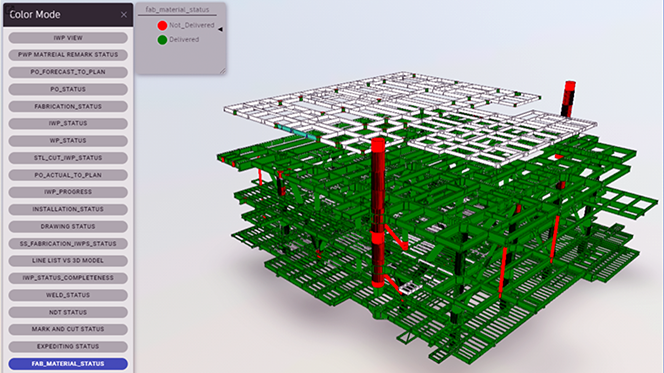This screenshot has width=664, height=373.
Task: Select WELD_STATUS color mode
Action: pos(68,295)
